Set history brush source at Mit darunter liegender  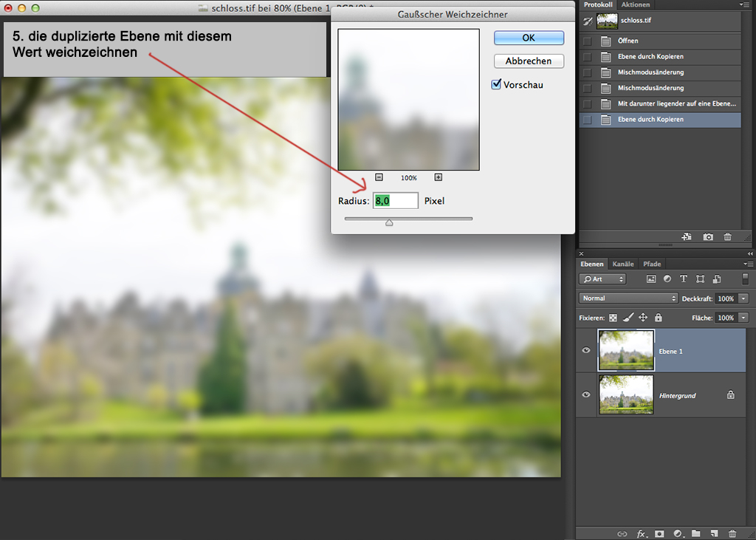pos(587,103)
